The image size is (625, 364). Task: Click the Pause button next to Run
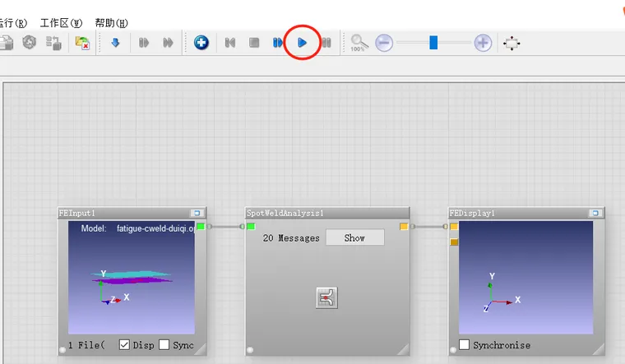pos(326,43)
